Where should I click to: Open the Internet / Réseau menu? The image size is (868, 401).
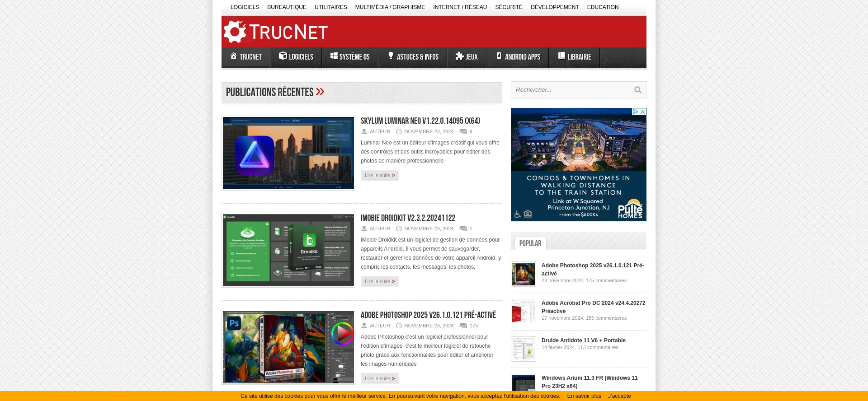[x=460, y=7]
